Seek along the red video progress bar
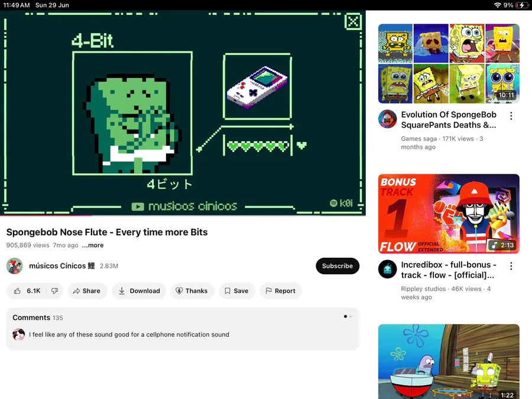The height and width of the screenshot is (399, 532). (x=183, y=215)
